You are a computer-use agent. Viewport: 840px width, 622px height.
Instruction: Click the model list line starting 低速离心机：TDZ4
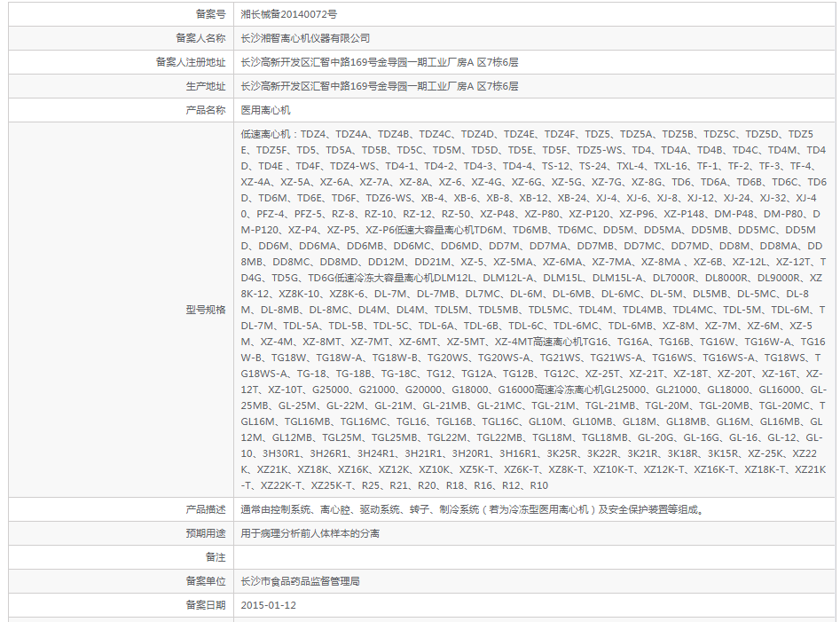tap(527, 134)
